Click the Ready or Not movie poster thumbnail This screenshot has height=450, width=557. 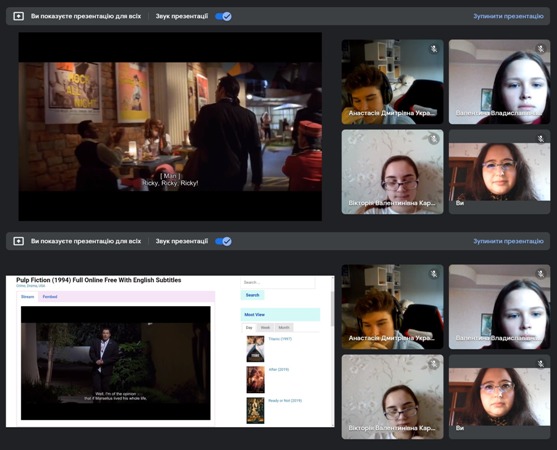(255, 411)
